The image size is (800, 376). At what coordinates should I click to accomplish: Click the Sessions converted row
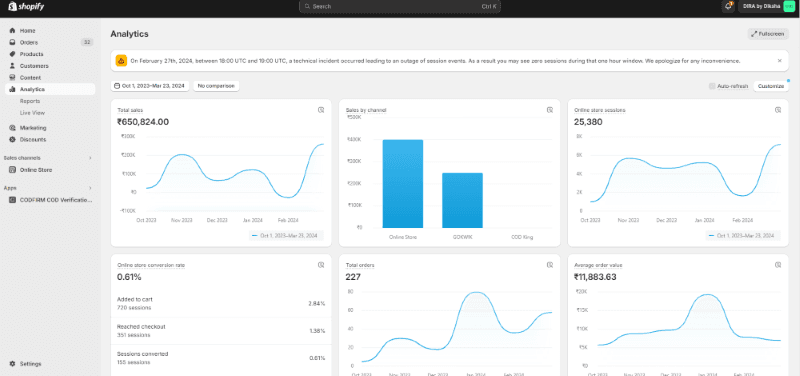point(221,358)
